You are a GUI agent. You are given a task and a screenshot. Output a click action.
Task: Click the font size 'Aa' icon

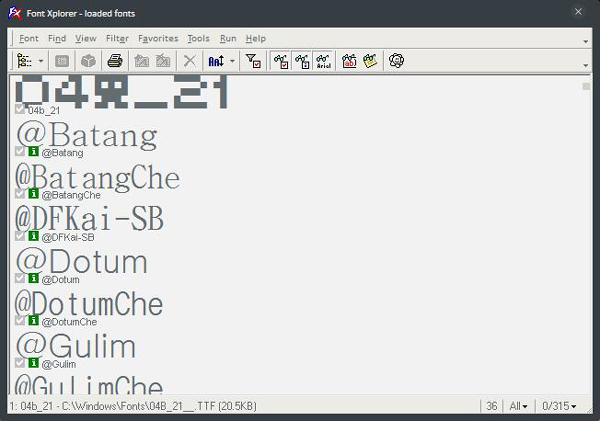pyautogui.click(x=216, y=61)
